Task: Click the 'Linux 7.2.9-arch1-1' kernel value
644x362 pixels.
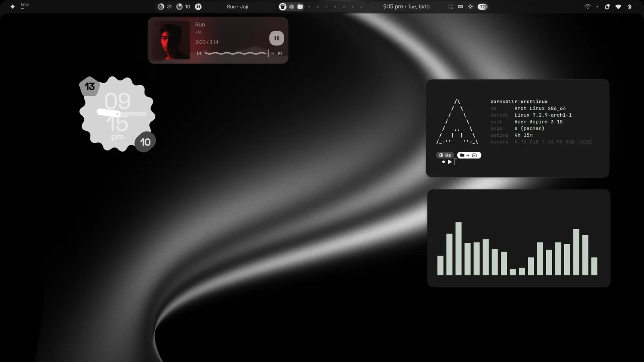Action: coord(543,115)
